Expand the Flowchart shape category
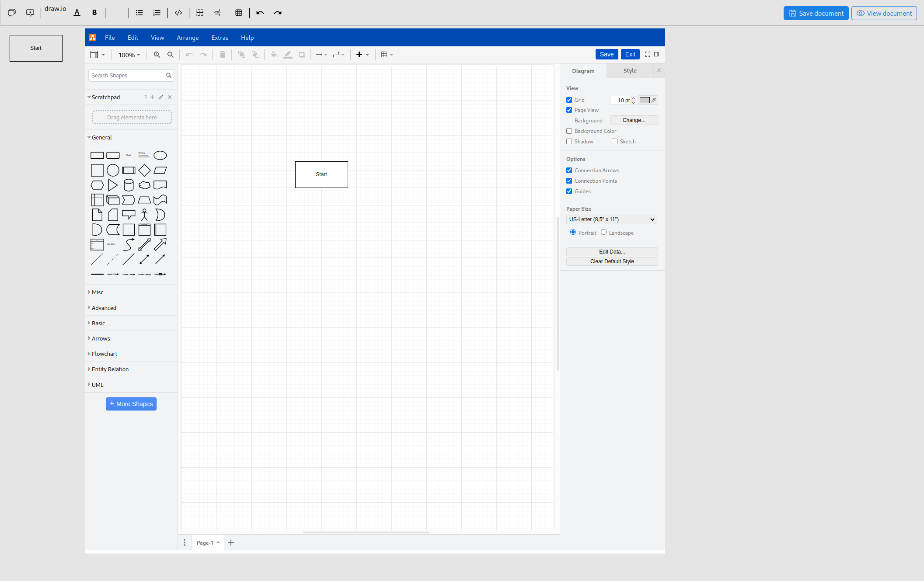The image size is (924, 581). (x=105, y=354)
